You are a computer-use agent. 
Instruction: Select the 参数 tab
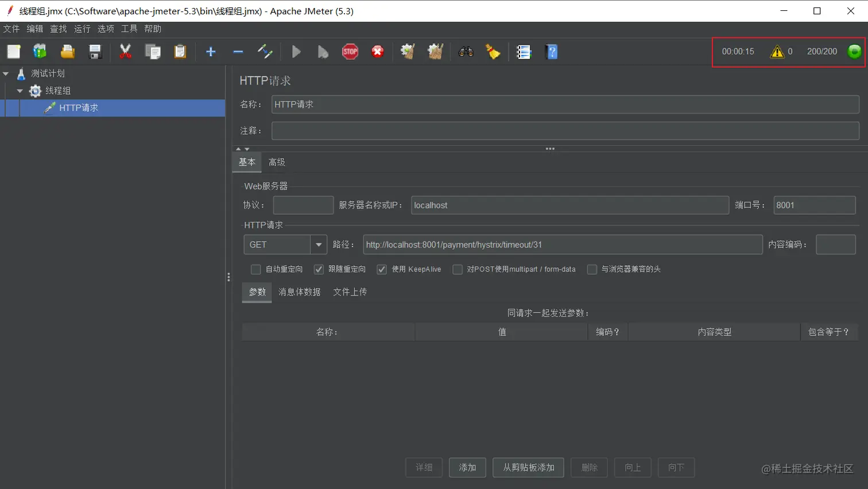point(257,292)
